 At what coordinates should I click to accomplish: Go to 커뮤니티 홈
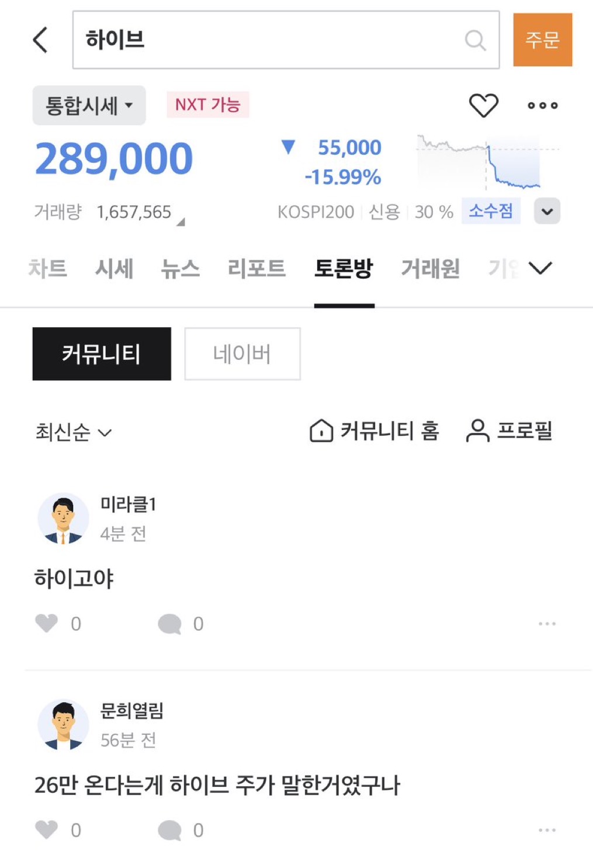coord(374,431)
